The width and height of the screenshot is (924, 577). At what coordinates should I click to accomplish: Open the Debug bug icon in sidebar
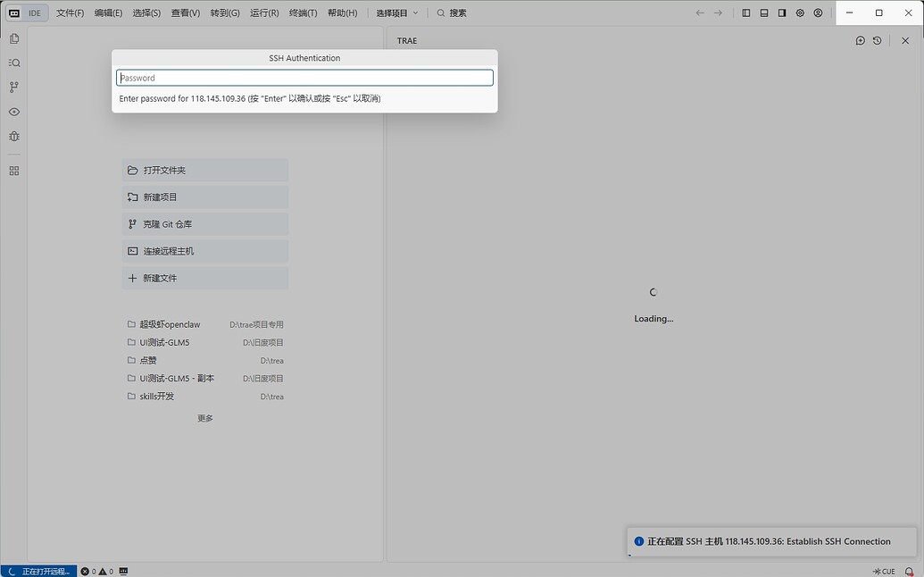click(x=14, y=136)
